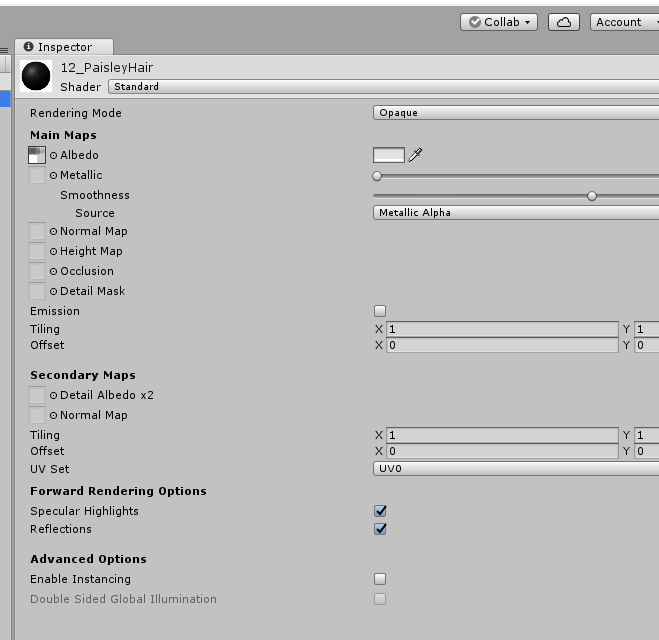659x640 pixels.
Task: Click the Inspector info icon on tab
Action: point(29,47)
